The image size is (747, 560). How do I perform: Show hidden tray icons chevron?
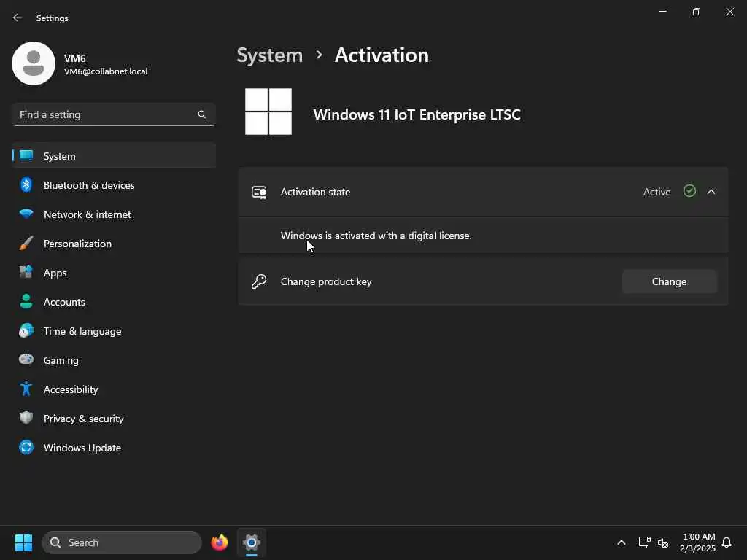(x=622, y=542)
